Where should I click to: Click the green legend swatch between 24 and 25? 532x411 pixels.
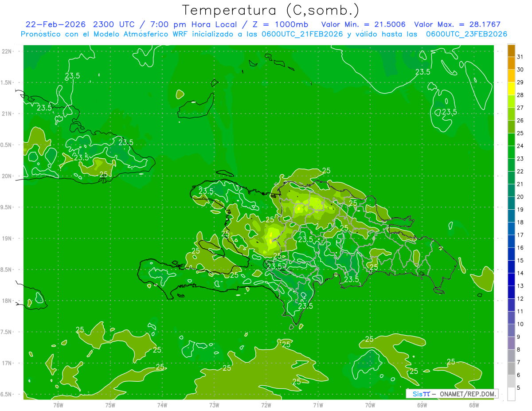click(511, 140)
